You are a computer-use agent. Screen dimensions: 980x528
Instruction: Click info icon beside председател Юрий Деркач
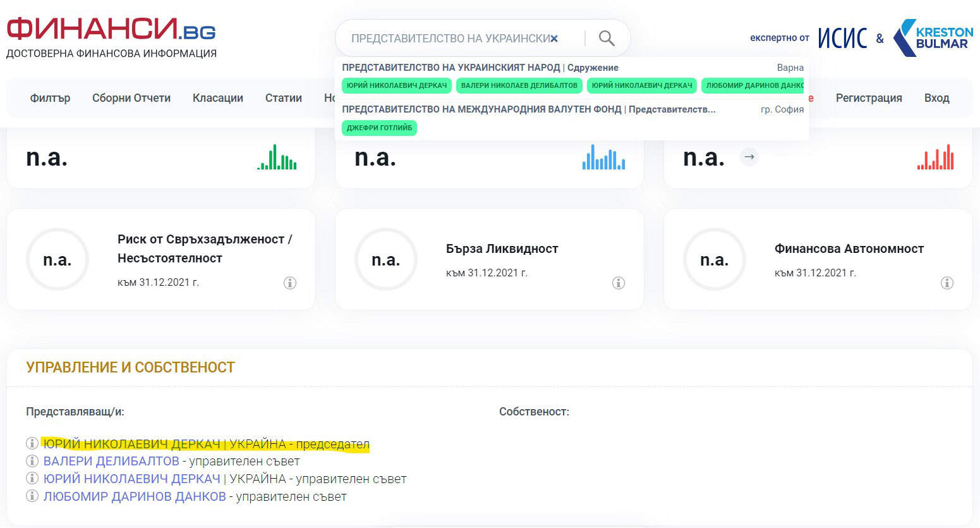32,443
